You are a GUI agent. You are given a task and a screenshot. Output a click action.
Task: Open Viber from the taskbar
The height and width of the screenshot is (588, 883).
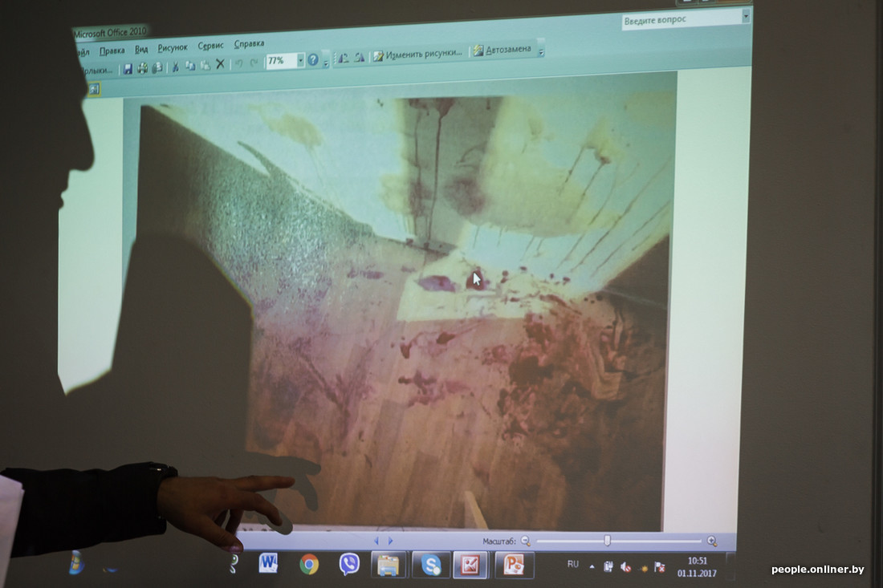pos(350,564)
